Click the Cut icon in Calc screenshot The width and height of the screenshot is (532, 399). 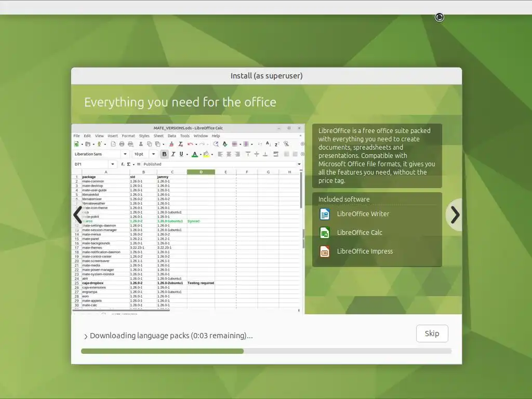pyautogui.click(x=141, y=144)
